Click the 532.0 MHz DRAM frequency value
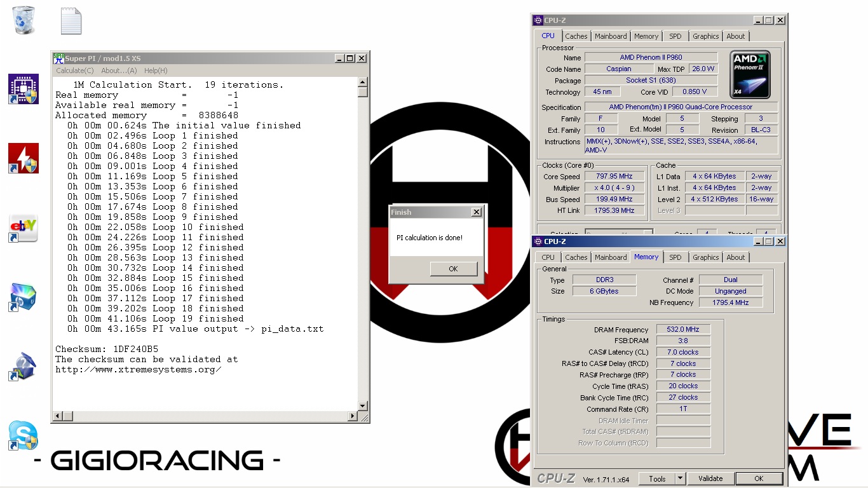This screenshot has width=868, height=488. (x=683, y=329)
